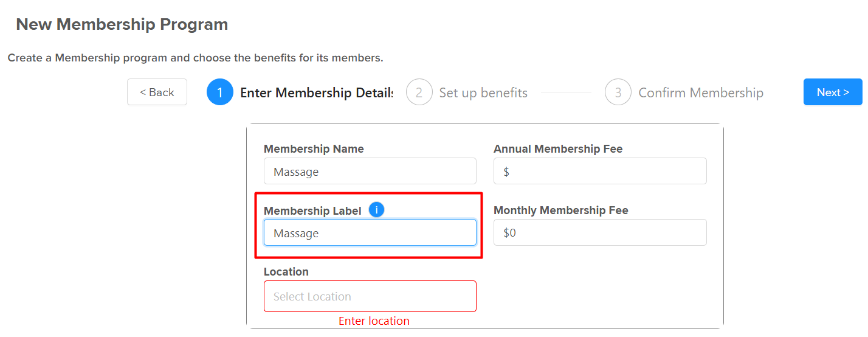Click the Annual Membership Fee label text
Image resolution: width=868 pixels, height=337 pixels.
558,149
